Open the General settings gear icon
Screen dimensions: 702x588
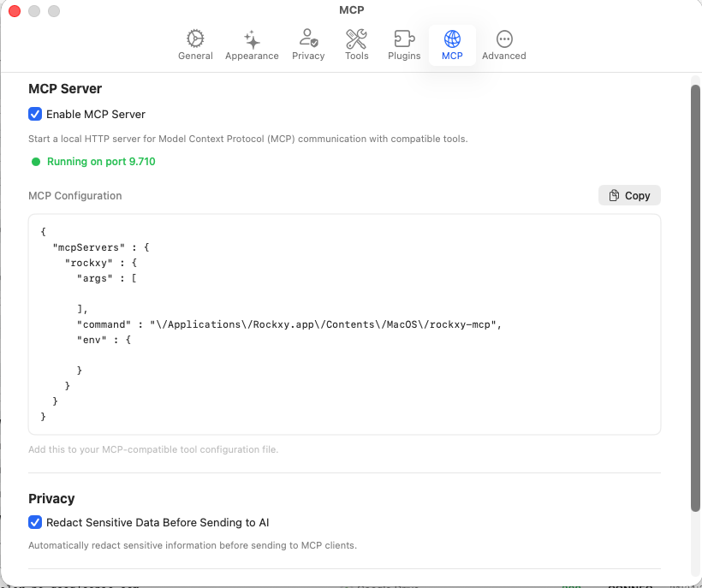coord(195,40)
